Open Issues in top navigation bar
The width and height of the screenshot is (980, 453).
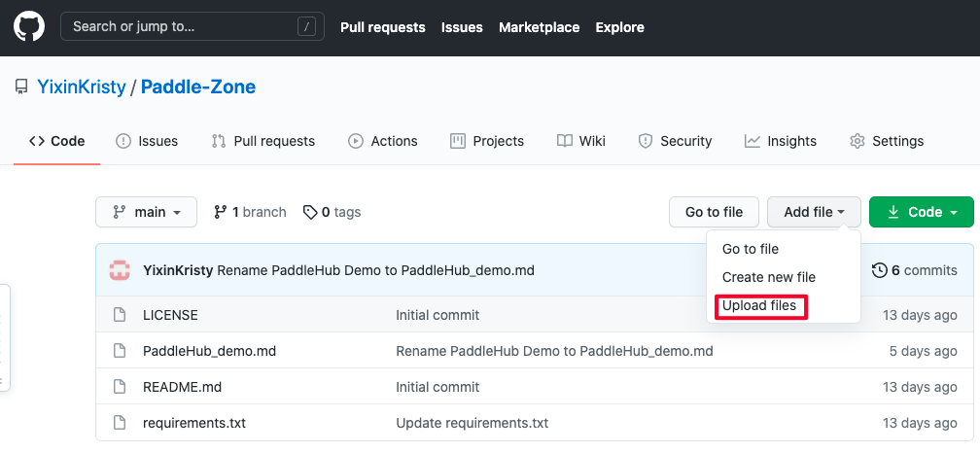point(462,27)
